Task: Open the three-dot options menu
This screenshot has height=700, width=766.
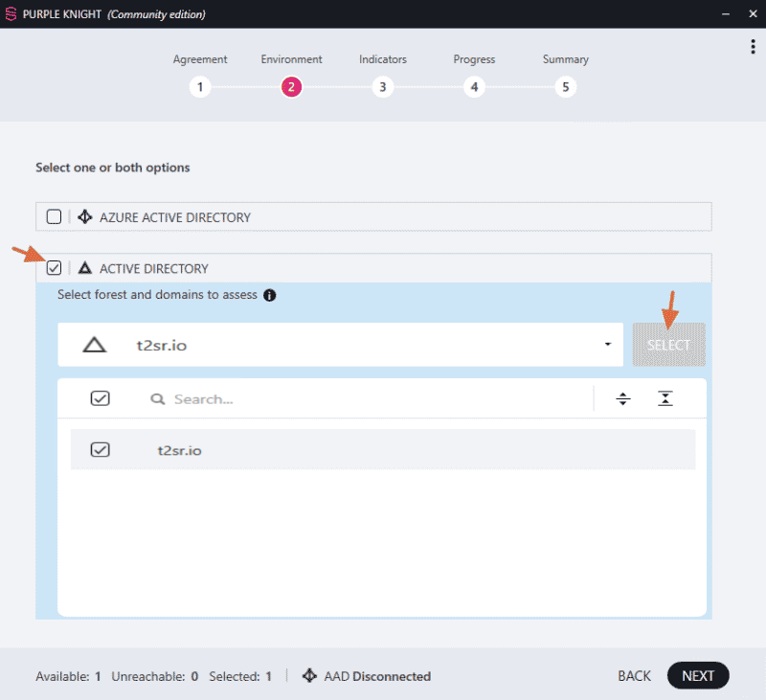Action: coord(753,47)
